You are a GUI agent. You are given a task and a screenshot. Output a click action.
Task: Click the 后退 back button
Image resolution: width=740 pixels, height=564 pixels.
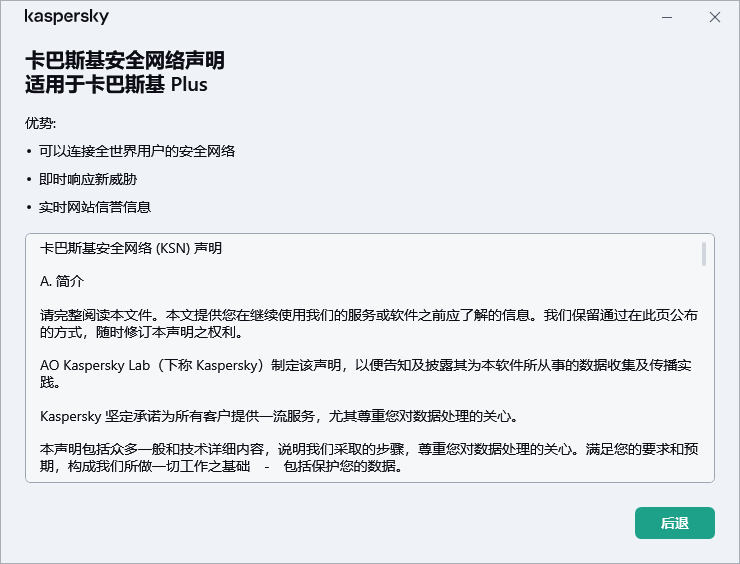tap(674, 523)
